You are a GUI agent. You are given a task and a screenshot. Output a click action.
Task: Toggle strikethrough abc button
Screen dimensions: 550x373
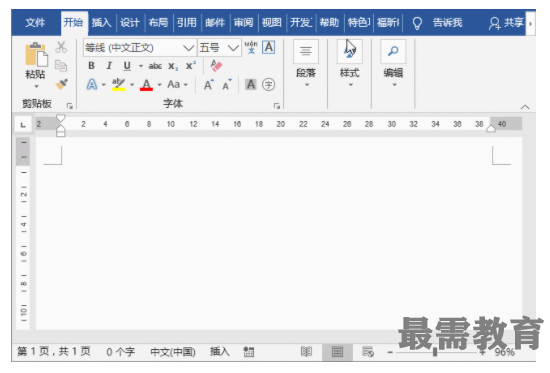pyautogui.click(x=155, y=66)
